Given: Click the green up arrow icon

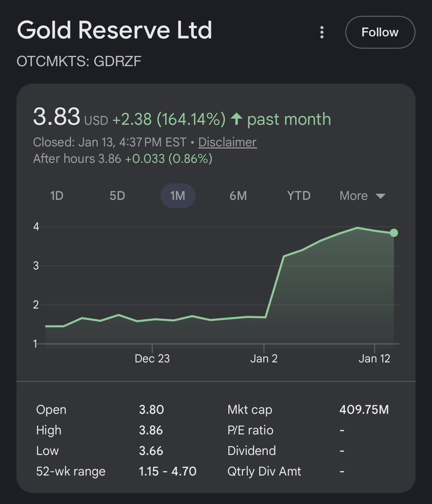Looking at the screenshot, I should tap(236, 119).
